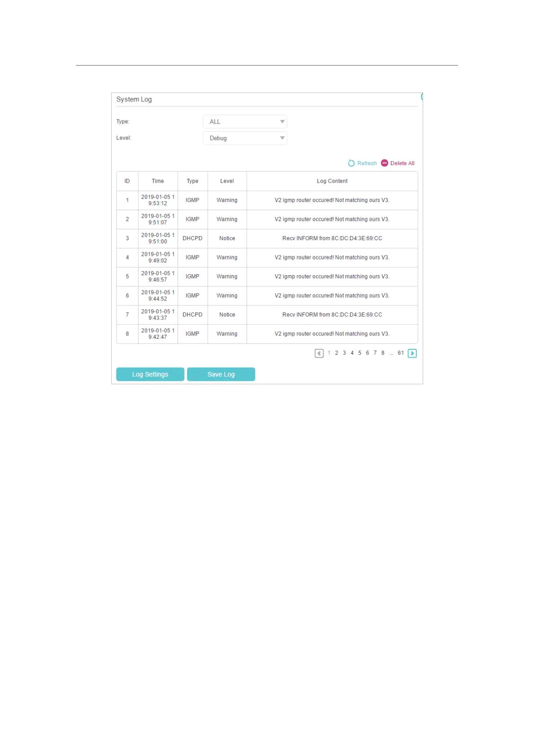534x756 pixels.
Task: Click DHCPD type in row 7
Action: pos(193,315)
